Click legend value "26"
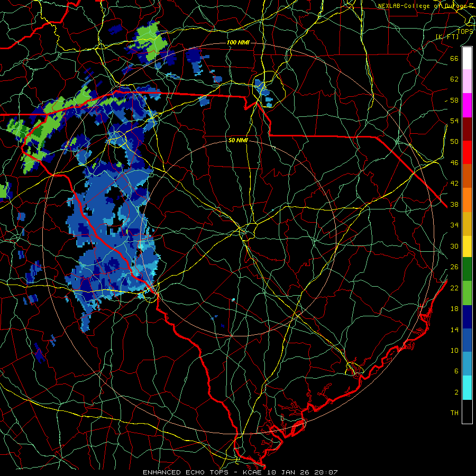 tap(454, 267)
